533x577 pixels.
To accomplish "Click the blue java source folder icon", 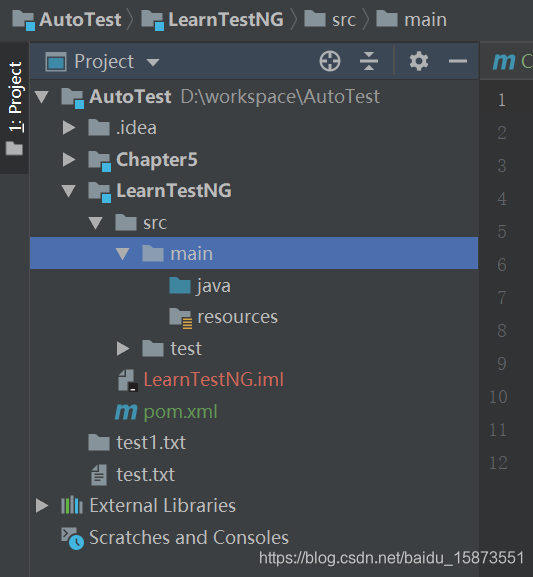I will pos(180,286).
